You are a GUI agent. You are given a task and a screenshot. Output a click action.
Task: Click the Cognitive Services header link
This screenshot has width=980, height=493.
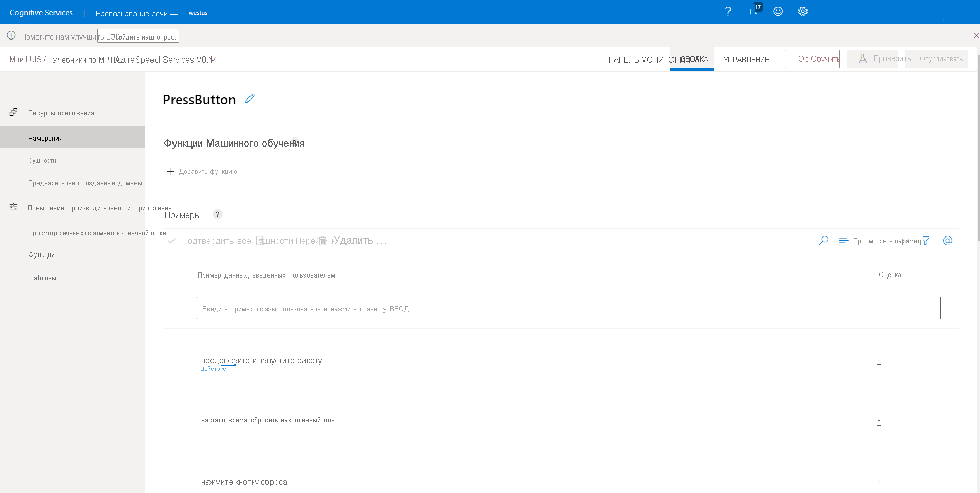point(41,13)
